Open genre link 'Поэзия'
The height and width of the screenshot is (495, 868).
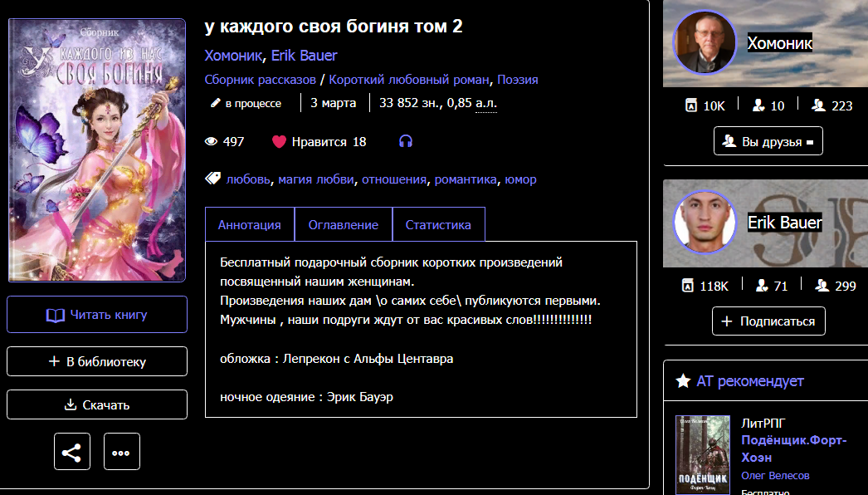[x=518, y=80]
